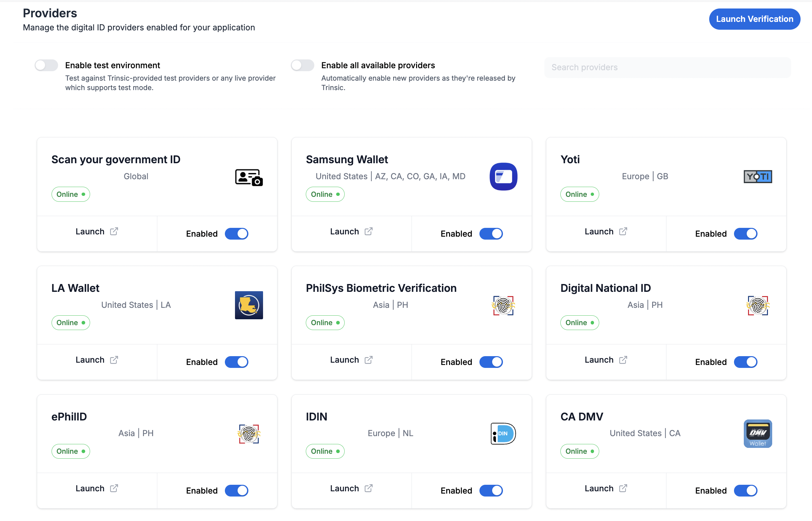Click external link icon in ePhilID card
The width and height of the screenshot is (812, 521).
point(114,488)
